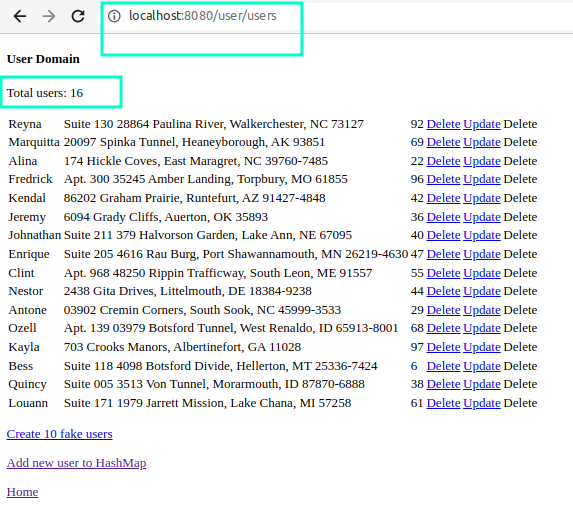
Task: Open Update for user Jeremy
Action: 482,217
